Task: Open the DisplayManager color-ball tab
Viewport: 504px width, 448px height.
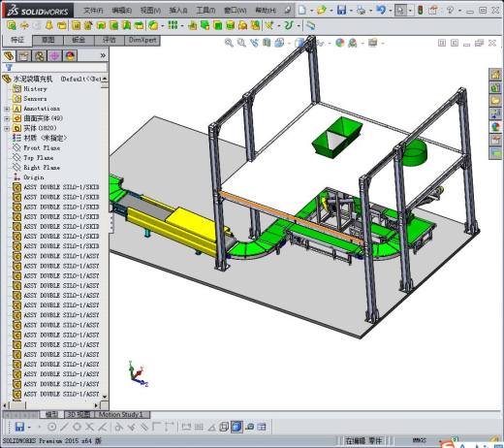Action: (x=70, y=56)
